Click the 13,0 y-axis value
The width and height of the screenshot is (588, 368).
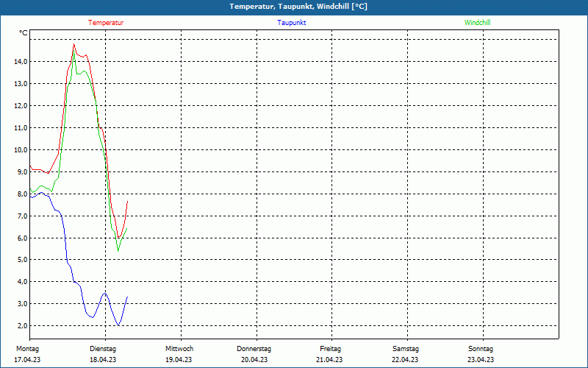[21, 84]
